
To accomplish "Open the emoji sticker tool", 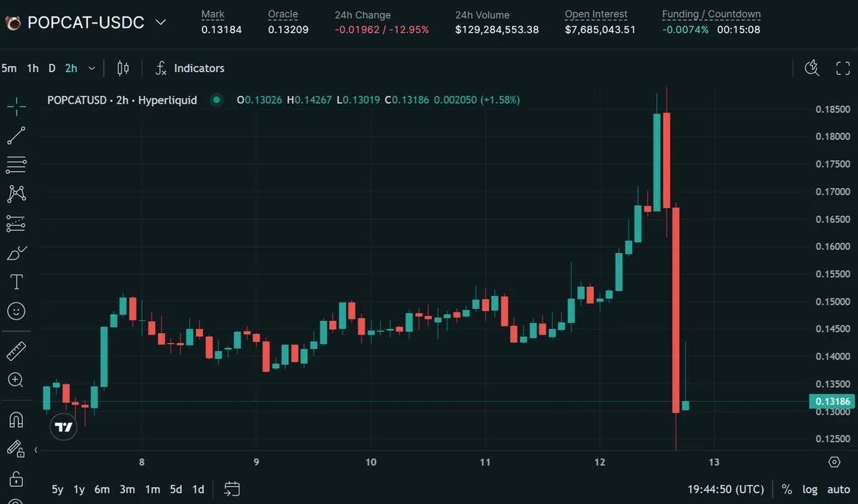I will point(16,311).
